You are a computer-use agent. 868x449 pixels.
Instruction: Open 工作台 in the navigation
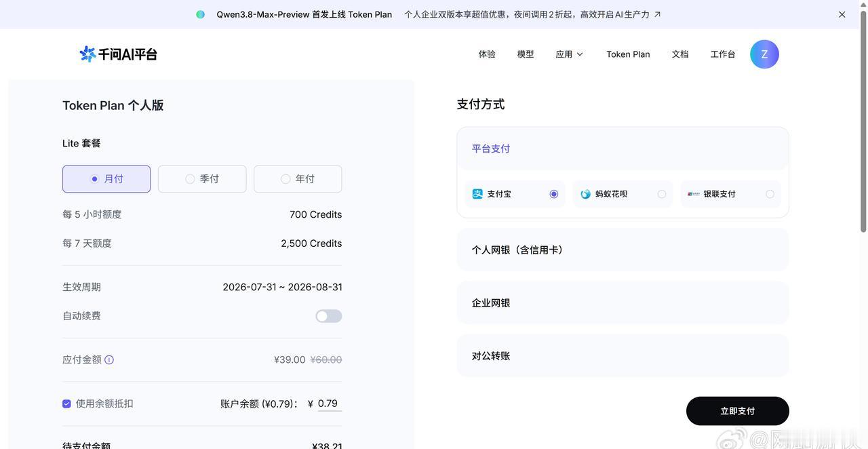click(x=723, y=54)
